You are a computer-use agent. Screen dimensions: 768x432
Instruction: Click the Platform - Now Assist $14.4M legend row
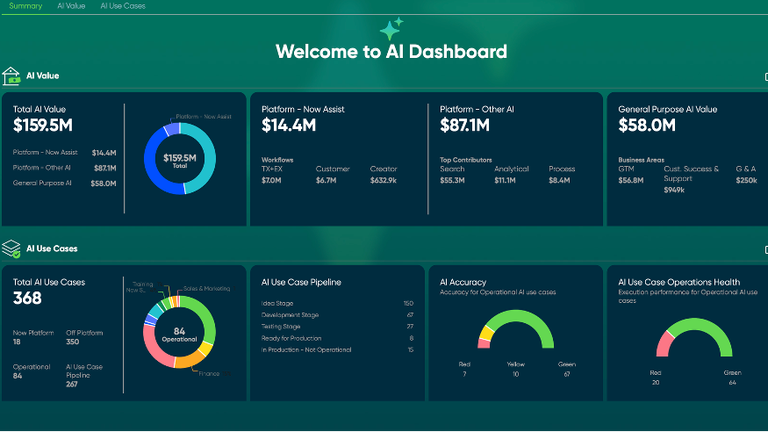[65, 153]
